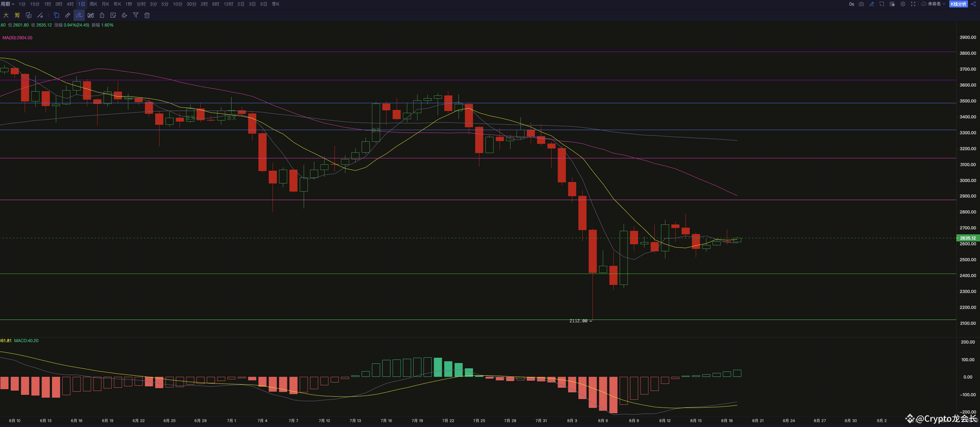Toggle the active drawing brush tool

tap(79, 15)
